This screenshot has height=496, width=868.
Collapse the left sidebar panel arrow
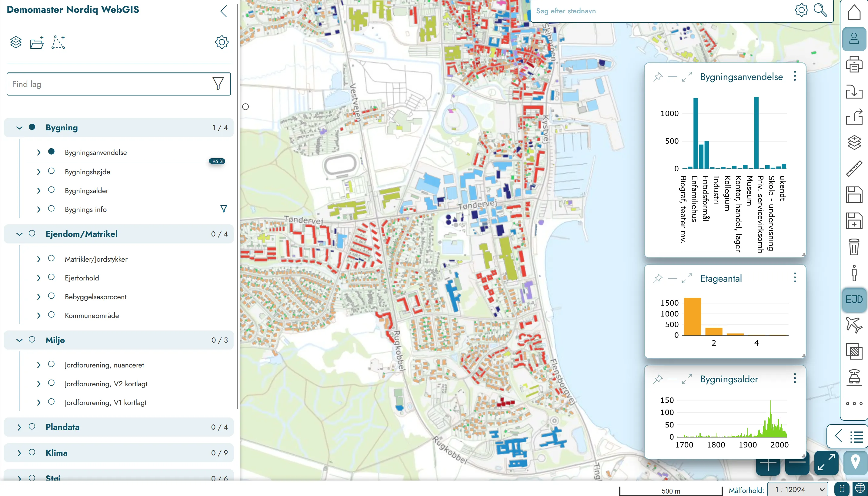224,11
